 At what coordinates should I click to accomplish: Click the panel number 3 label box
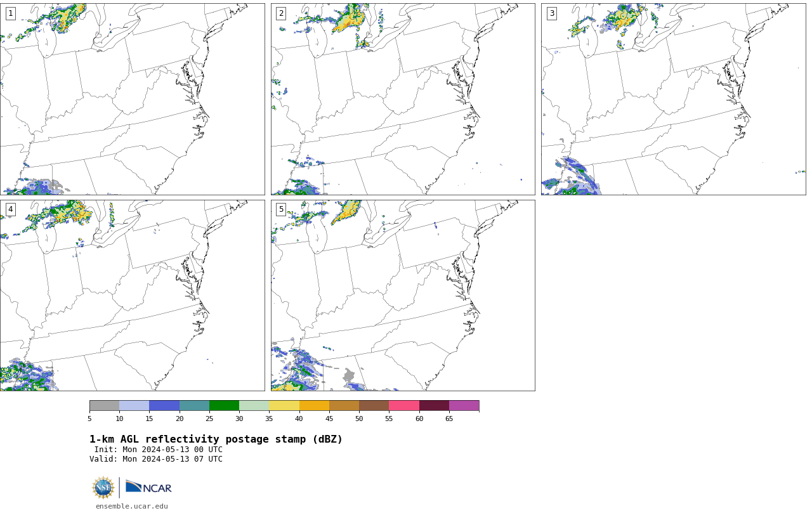click(551, 13)
